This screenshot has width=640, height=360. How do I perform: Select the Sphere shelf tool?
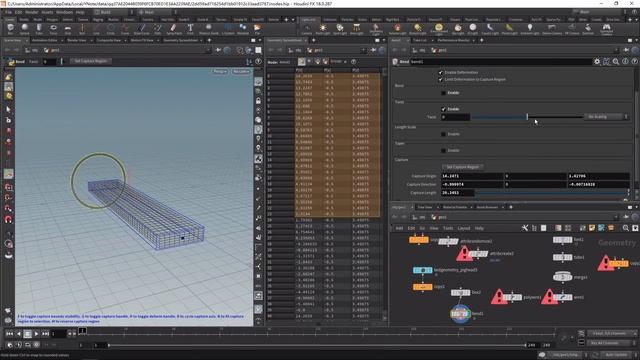(x=24, y=29)
